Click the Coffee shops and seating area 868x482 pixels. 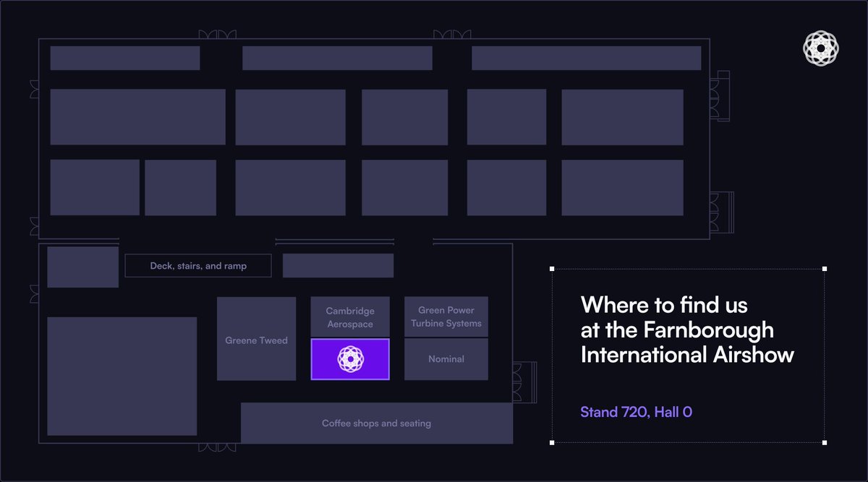point(376,423)
